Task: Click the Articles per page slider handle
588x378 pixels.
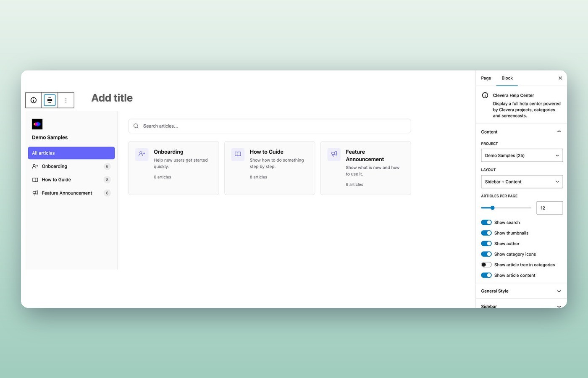Action: tap(493, 208)
